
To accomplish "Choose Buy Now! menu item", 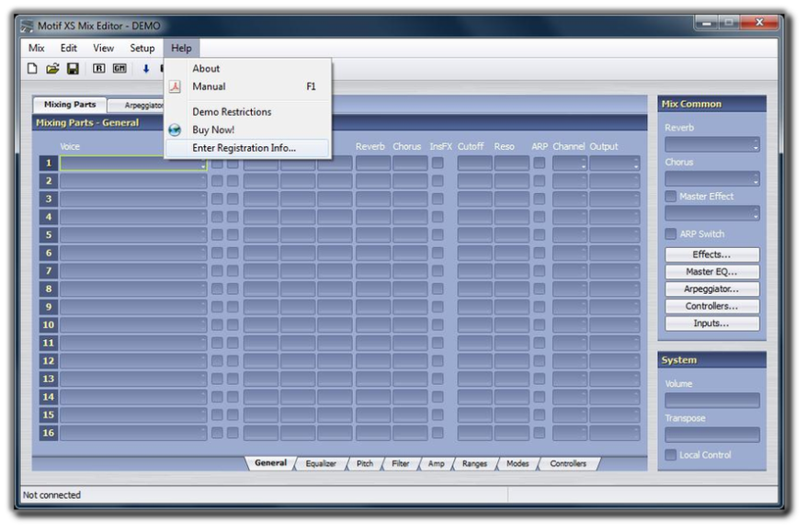I will [247, 130].
